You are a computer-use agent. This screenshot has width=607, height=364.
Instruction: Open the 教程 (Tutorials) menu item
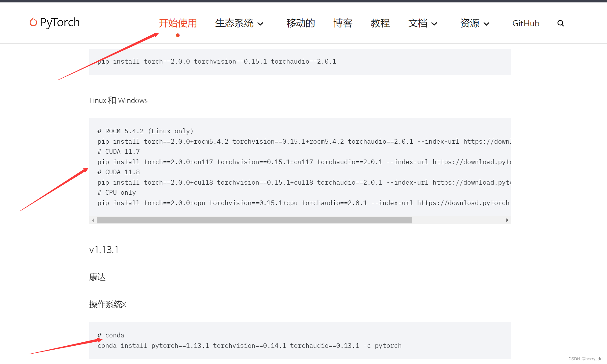coord(380,23)
